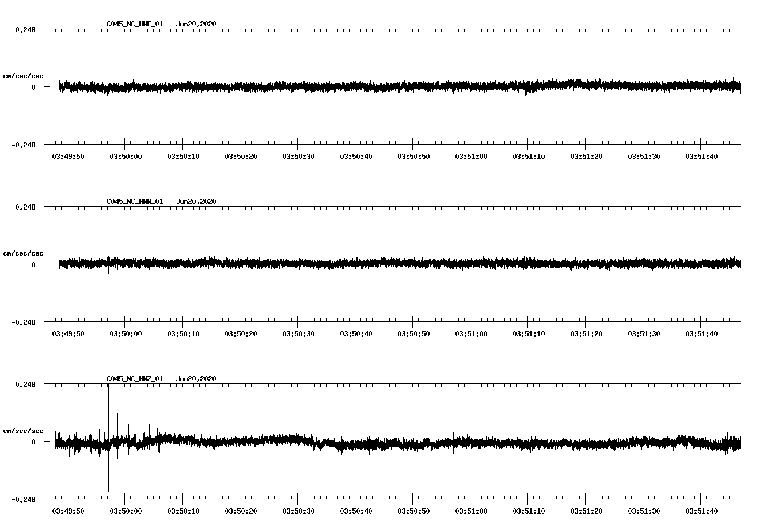Click the 0.248 upper limit on HNN axis
This screenshot has width=782, height=532.
(25, 207)
